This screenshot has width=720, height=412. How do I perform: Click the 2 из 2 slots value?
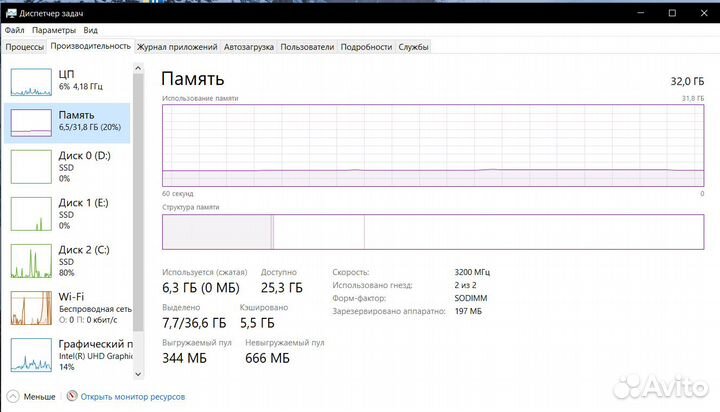(x=465, y=285)
